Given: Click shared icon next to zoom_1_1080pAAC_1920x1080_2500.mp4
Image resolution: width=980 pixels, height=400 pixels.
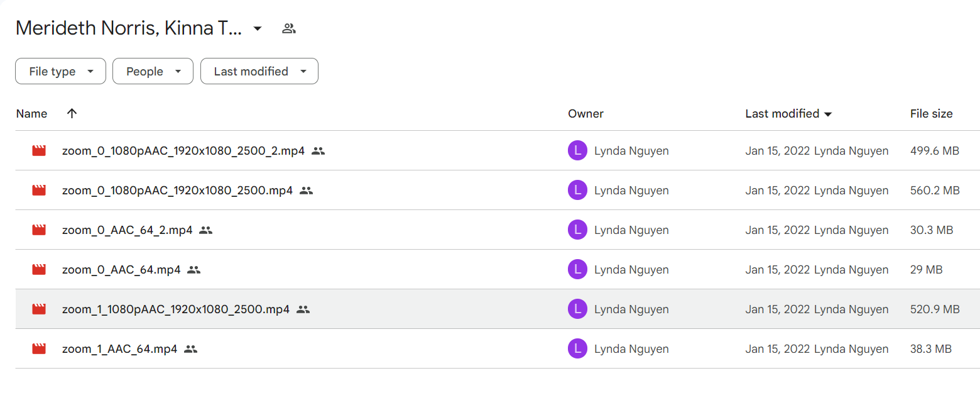Looking at the screenshot, I should tap(303, 309).
